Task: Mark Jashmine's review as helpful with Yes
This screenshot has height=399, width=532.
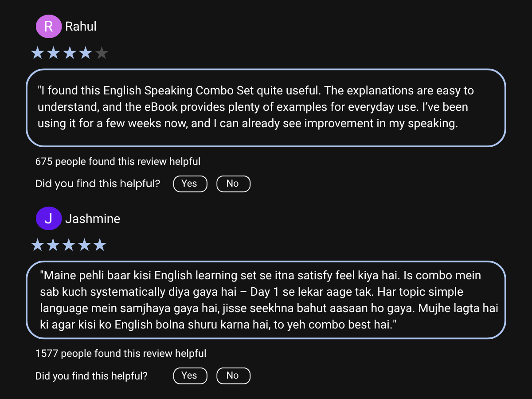Action: pos(190,376)
